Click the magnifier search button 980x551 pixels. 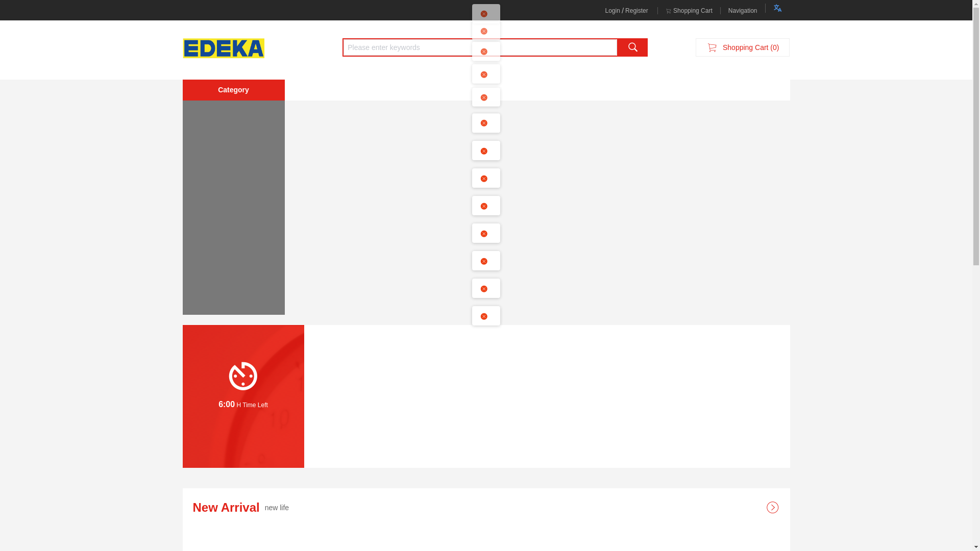[x=632, y=47]
